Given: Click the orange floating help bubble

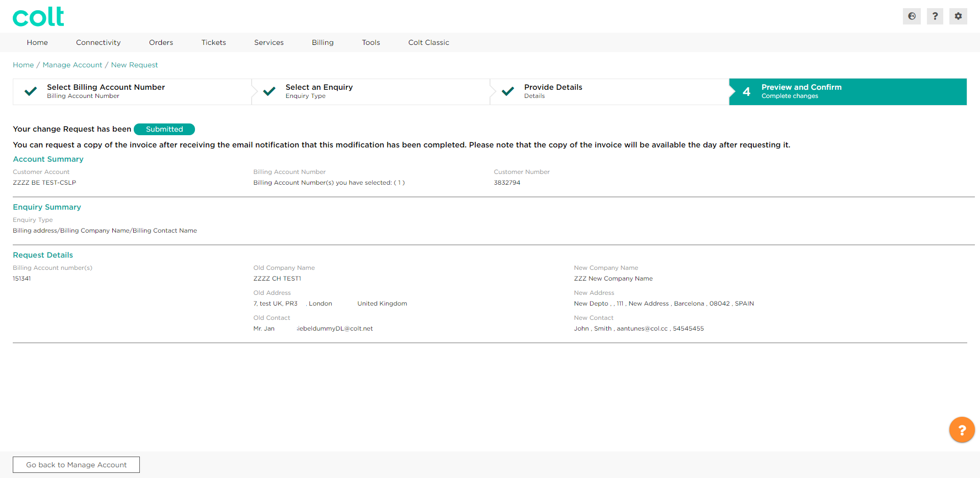Looking at the screenshot, I should point(962,430).
